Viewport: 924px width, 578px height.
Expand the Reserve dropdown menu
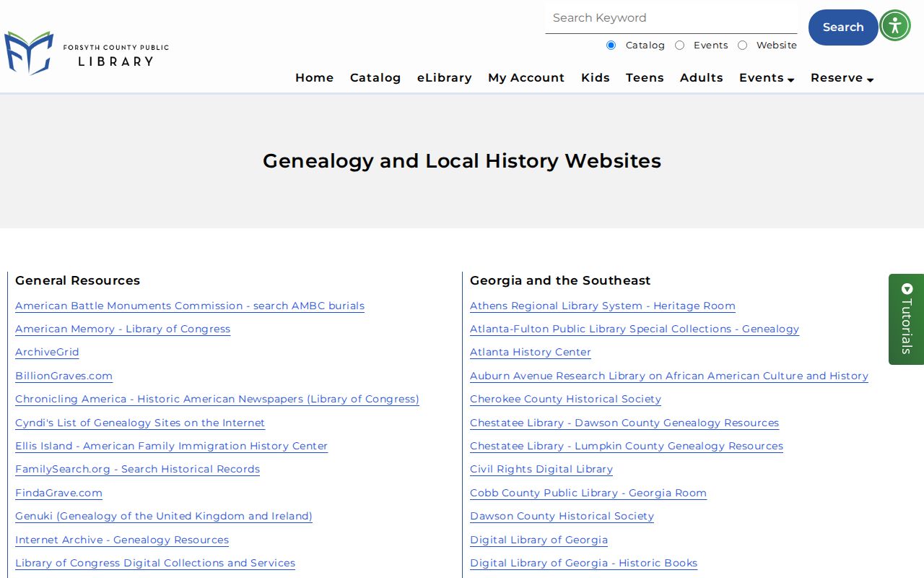[842, 78]
